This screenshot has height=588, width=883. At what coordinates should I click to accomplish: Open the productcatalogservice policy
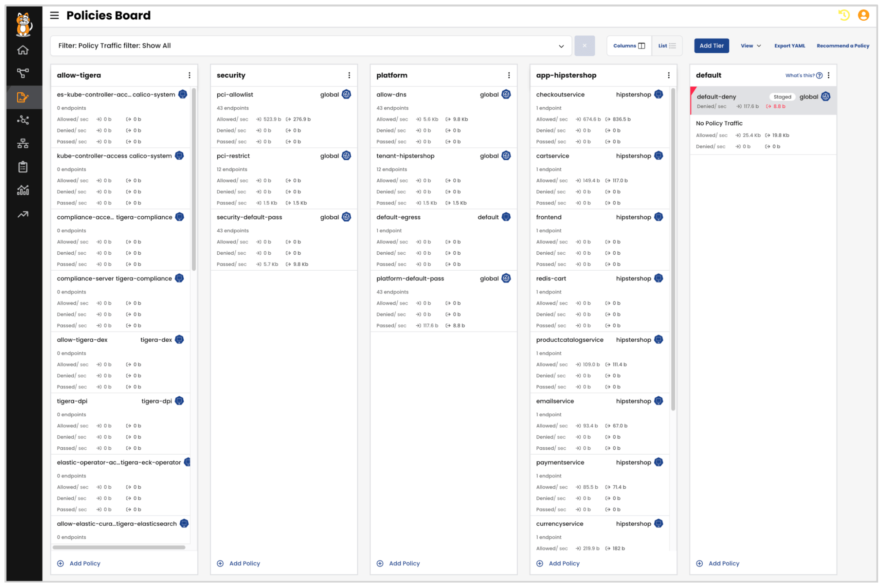point(600,363)
